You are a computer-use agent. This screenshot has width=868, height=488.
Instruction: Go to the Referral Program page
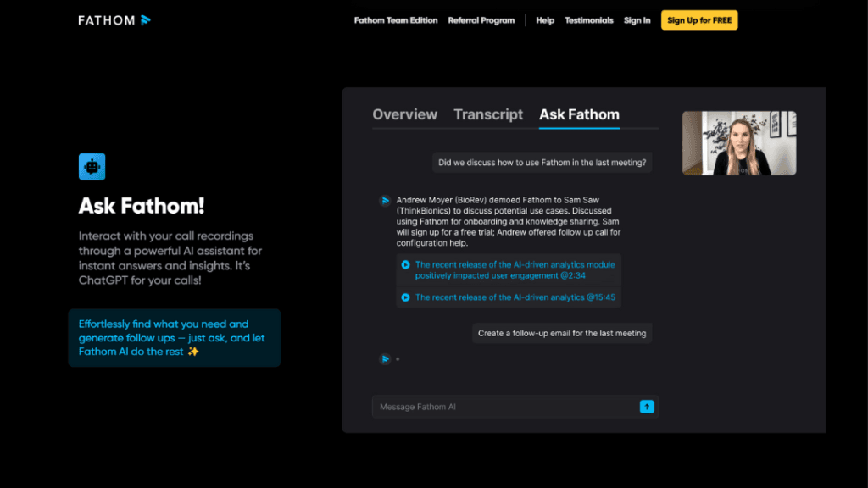click(x=481, y=20)
